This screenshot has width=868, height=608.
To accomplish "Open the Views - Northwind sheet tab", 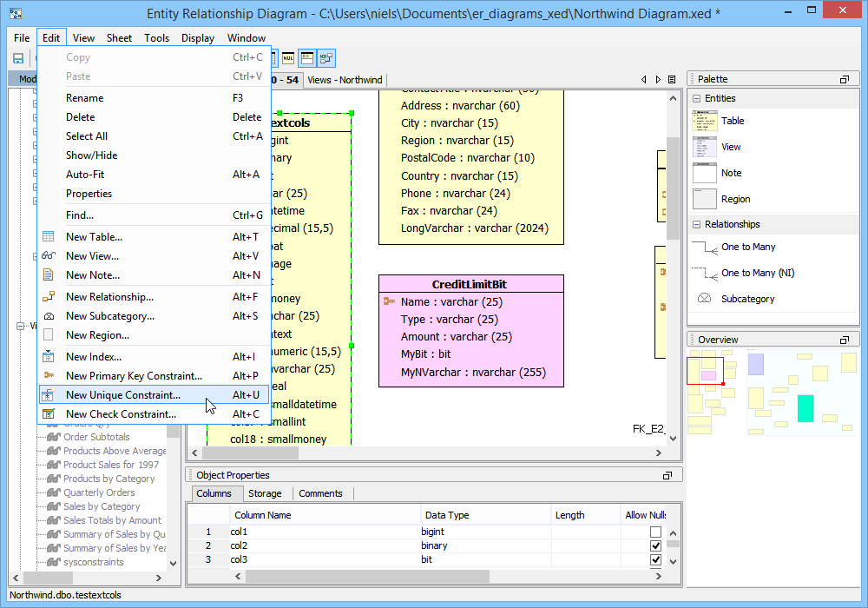I will coord(345,80).
